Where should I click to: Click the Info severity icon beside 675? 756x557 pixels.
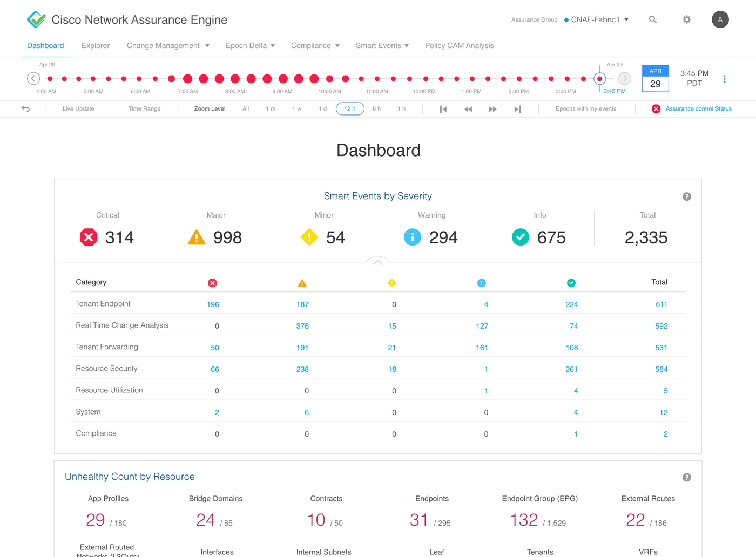tap(521, 237)
